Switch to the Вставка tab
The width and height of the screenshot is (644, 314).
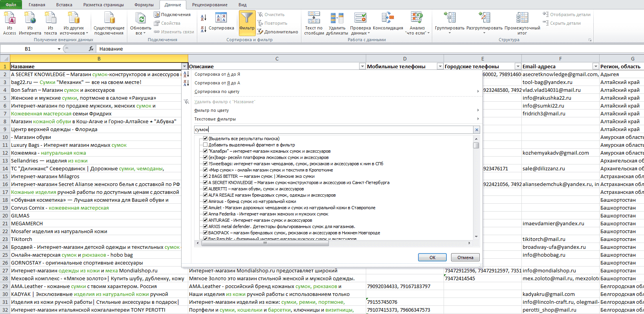pos(64,5)
